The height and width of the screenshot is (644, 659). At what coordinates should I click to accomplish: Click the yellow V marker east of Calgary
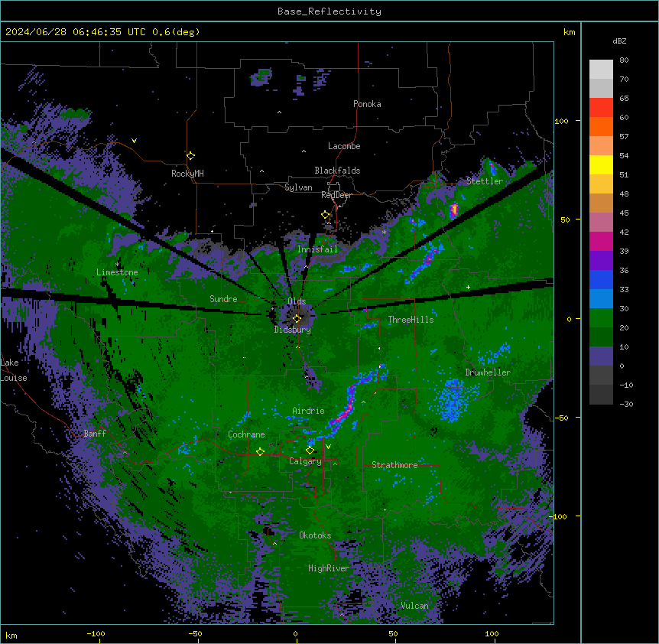coord(328,447)
